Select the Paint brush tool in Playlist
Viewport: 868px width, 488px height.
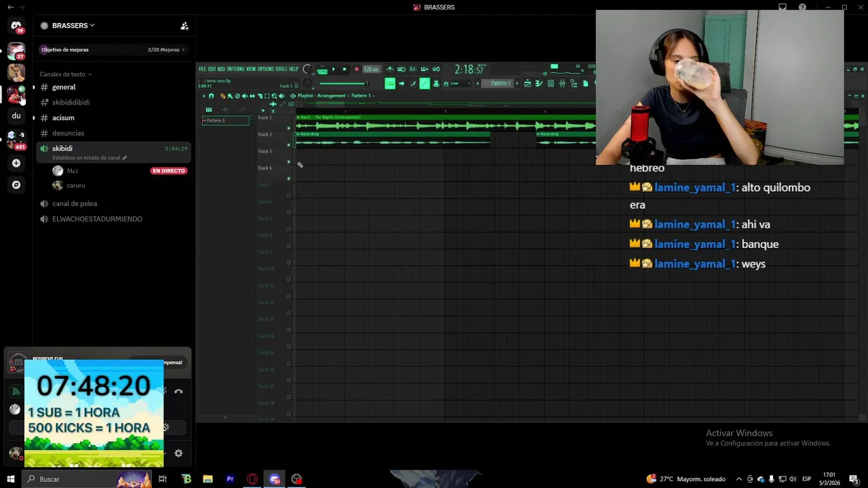tap(230, 96)
